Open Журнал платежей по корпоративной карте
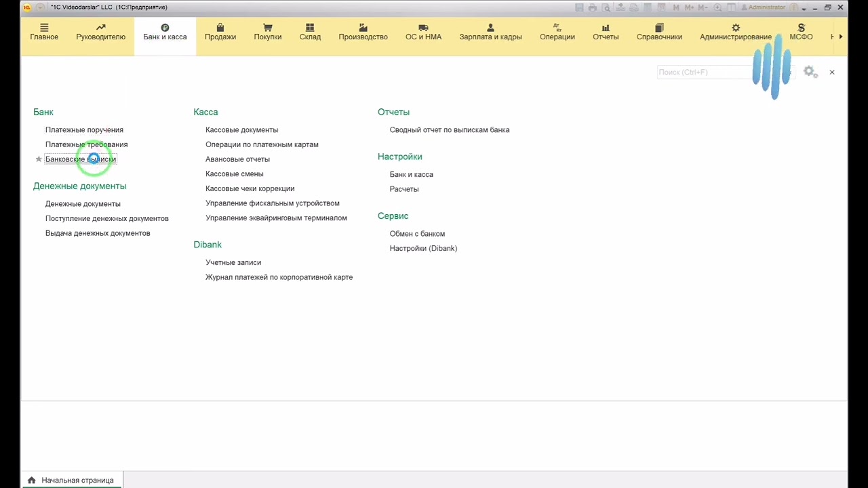This screenshot has width=868, height=488. coord(279,277)
